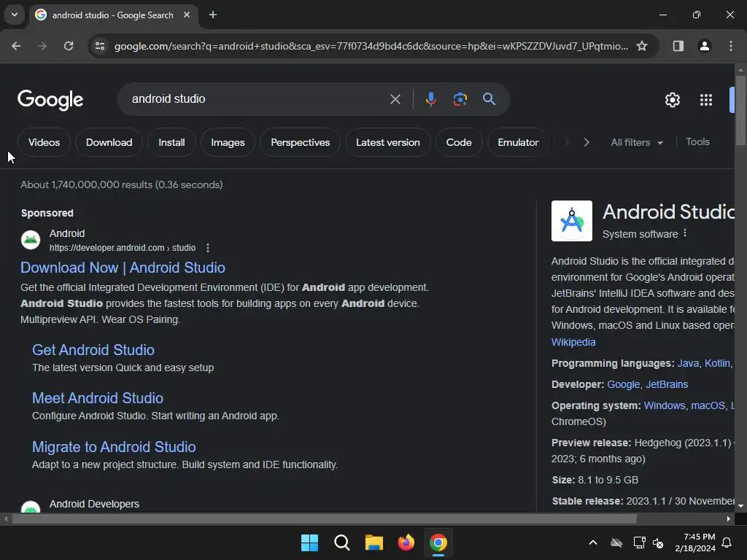747x560 pixels.
Task: Select the Latest version filter chip
Action: (388, 142)
